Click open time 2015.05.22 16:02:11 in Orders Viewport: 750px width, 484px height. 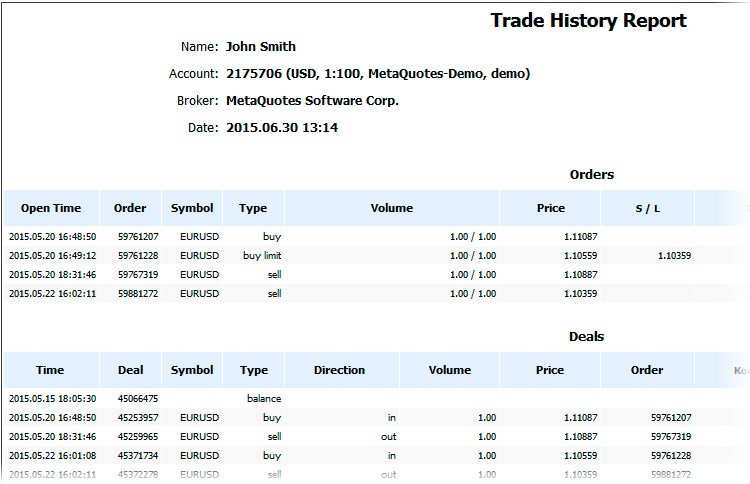(x=53, y=294)
